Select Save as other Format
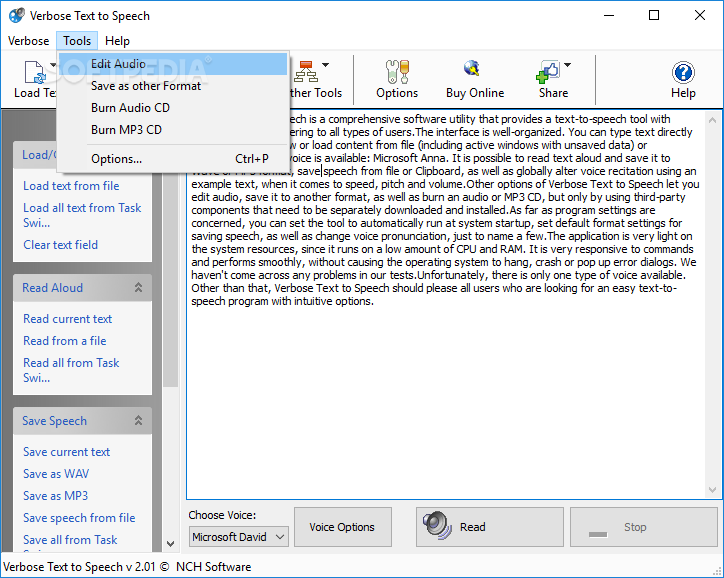 coord(173,86)
